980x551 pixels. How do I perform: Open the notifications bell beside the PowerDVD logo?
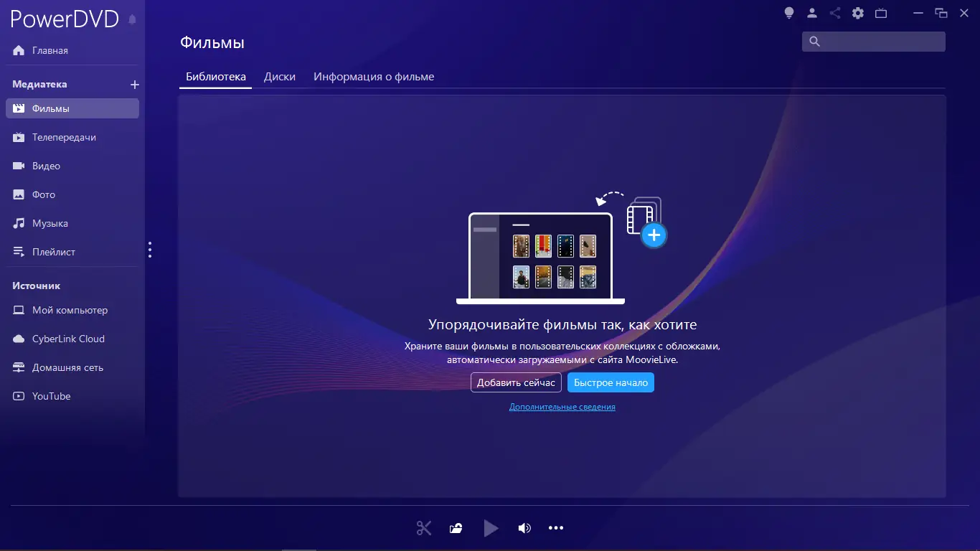pos(132,19)
